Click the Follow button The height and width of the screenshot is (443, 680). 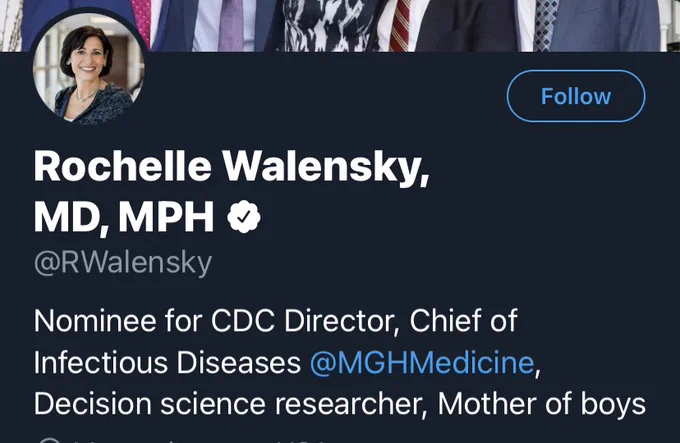[x=576, y=96]
